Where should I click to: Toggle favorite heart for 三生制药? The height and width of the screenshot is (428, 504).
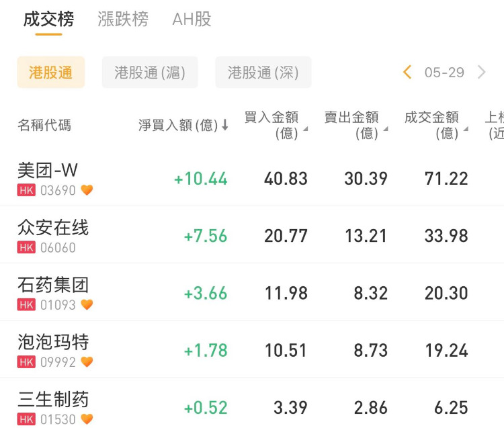point(87,419)
